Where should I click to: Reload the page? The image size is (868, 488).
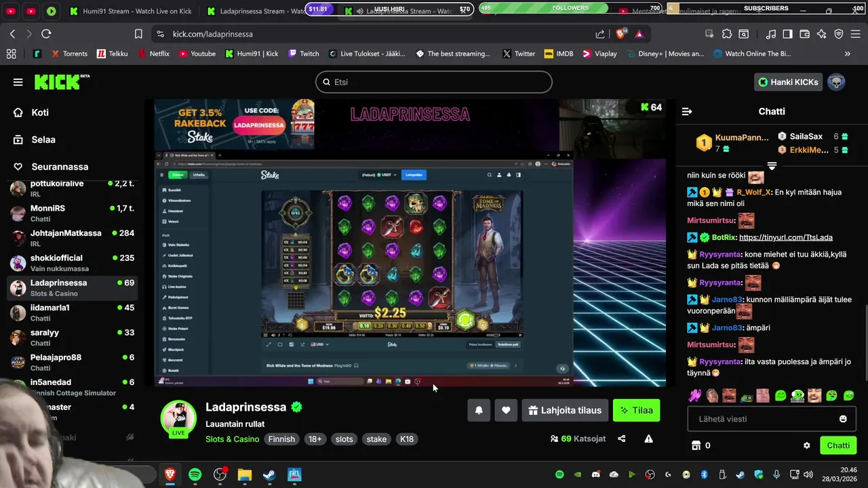point(46,34)
